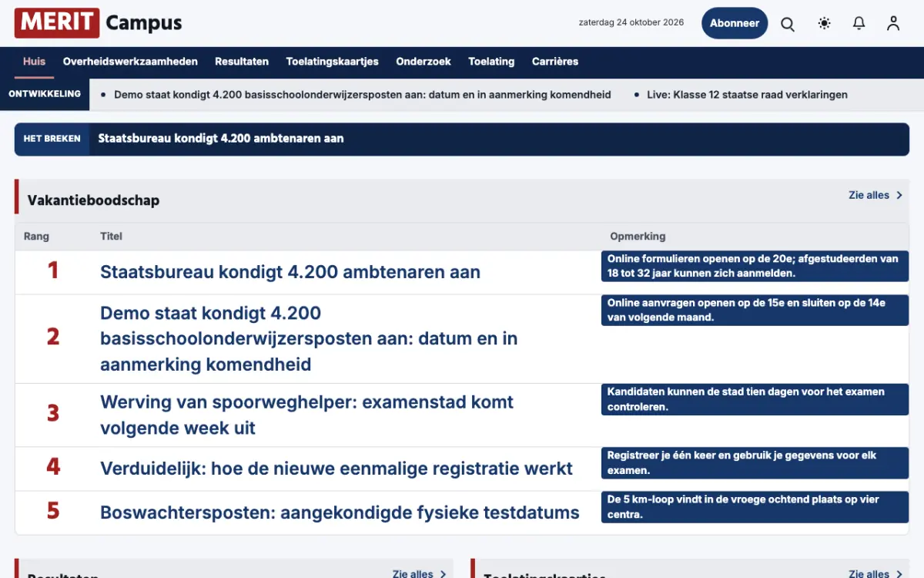Click the HET BREKEN badge
This screenshot has height=578, width=924.
click(52, 139)
